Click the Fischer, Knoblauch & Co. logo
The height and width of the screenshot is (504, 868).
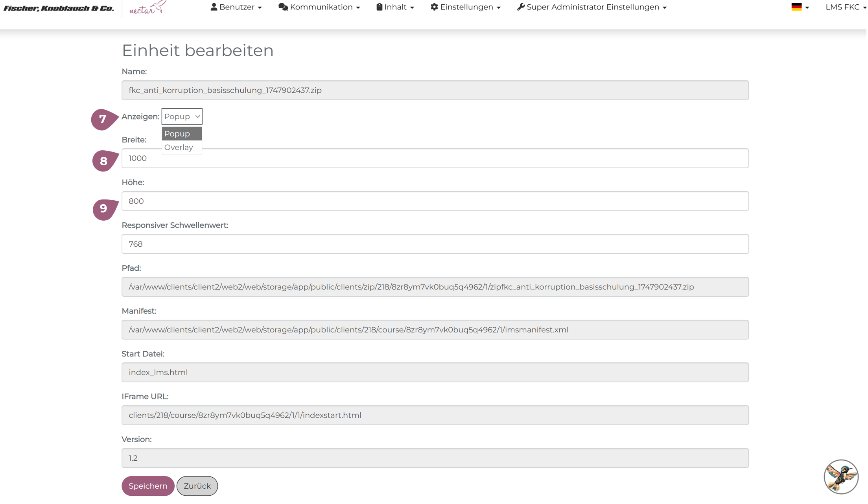(x=59, y=8)
